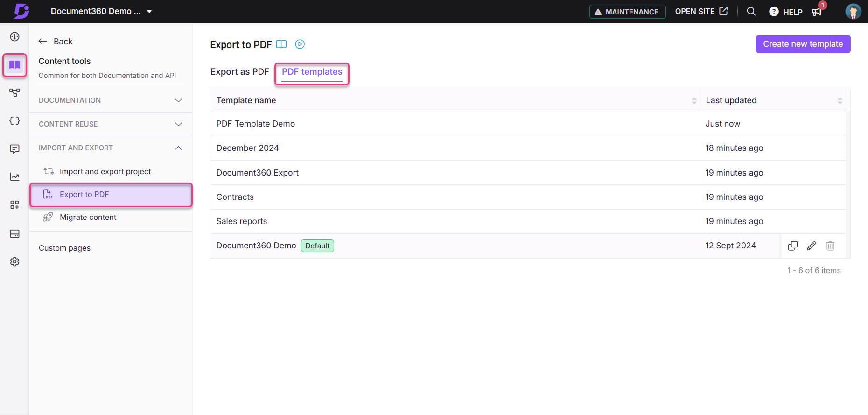Open the Dashboard icon in left rail
This screenshot has width=868, height=415.
point(14,37)
